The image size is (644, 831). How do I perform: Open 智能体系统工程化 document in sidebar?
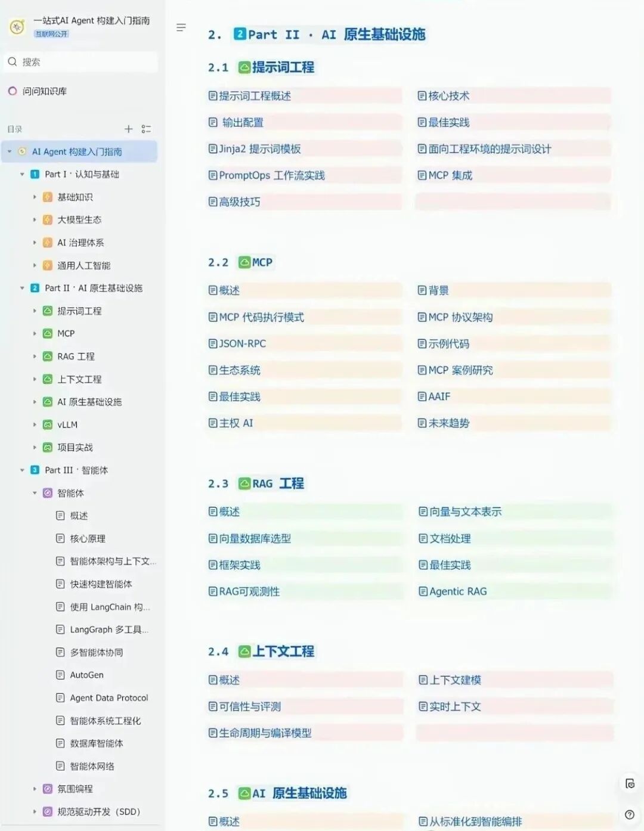coord(106,721)
